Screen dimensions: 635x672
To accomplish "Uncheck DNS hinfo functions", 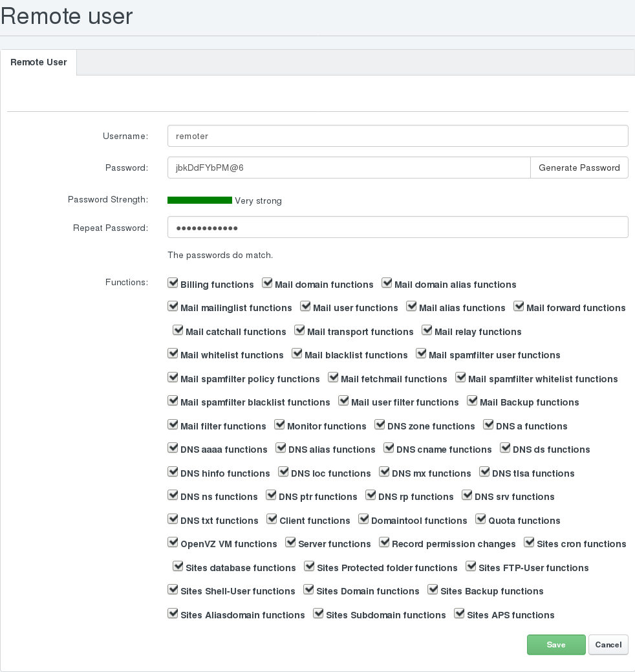I will pyautogui.click(x=173, y=471).
